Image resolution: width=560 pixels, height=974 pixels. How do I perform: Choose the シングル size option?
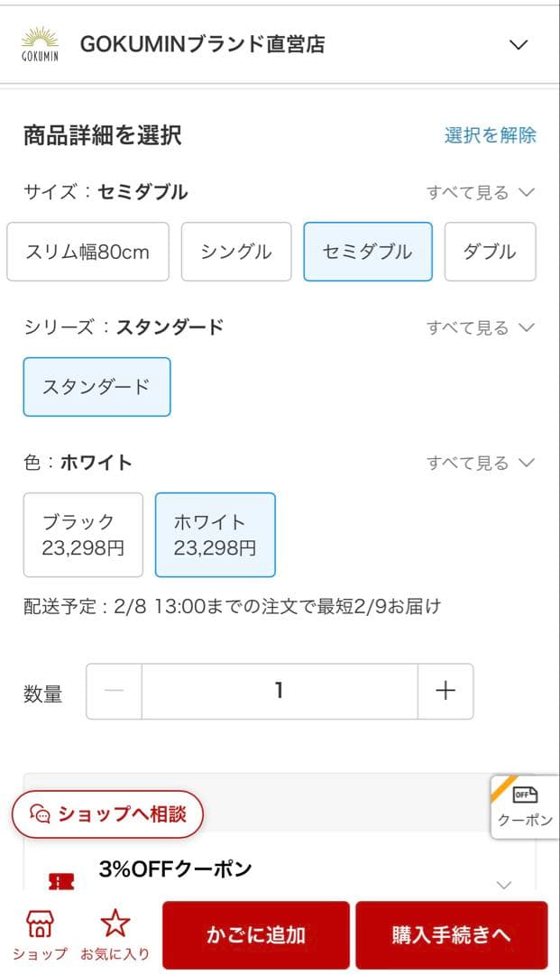tap(236, 252)
